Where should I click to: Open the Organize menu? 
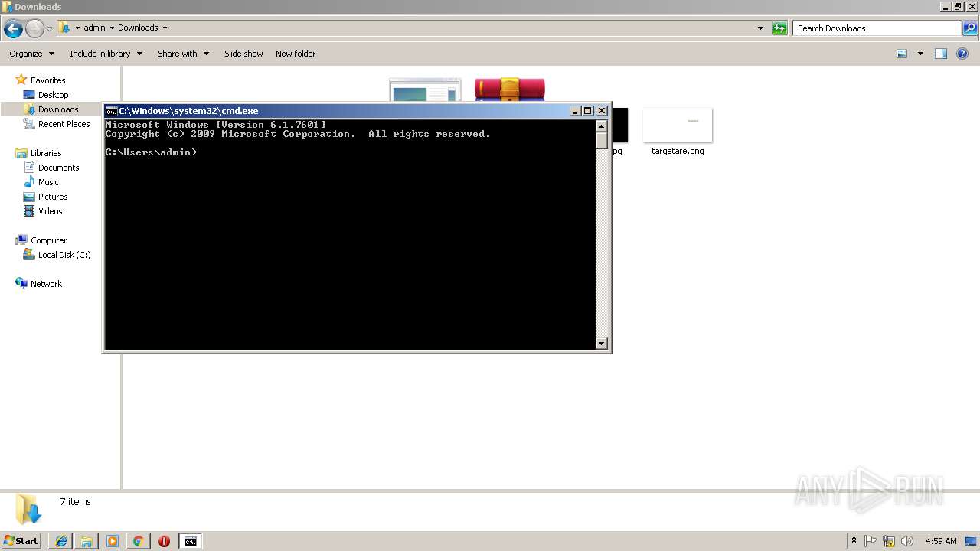click(x=31, y=54)
